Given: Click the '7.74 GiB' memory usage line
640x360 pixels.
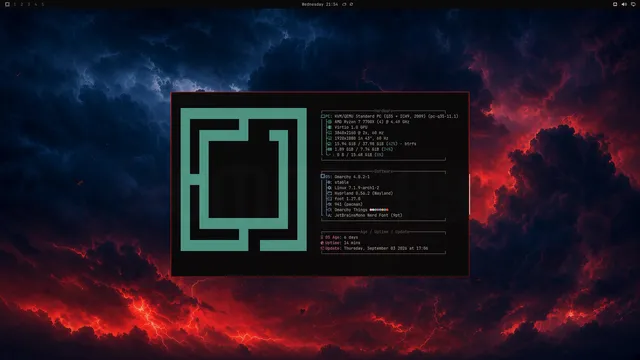Looking at the screenshot, I should pyautogui.click(x=364, y=149).
